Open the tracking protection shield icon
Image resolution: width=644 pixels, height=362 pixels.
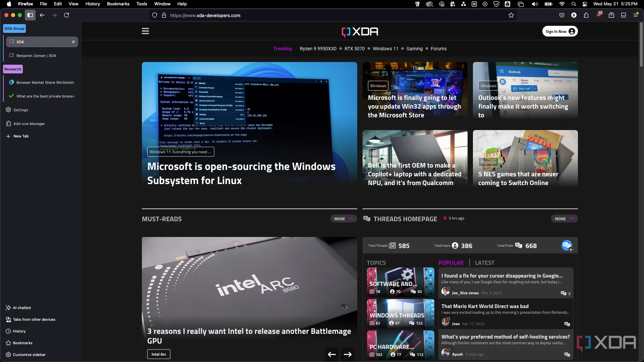click(155, 15)
